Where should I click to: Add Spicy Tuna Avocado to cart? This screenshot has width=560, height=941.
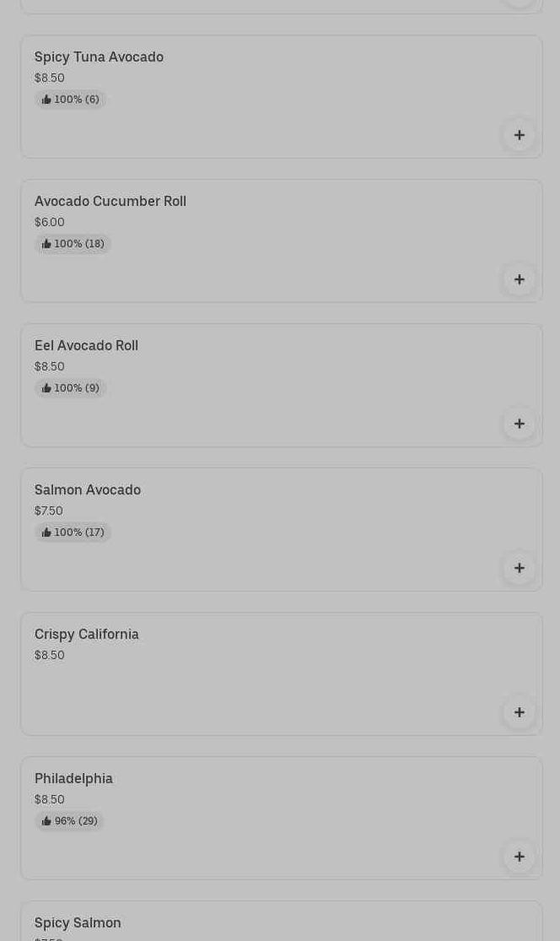pos(519,135)
